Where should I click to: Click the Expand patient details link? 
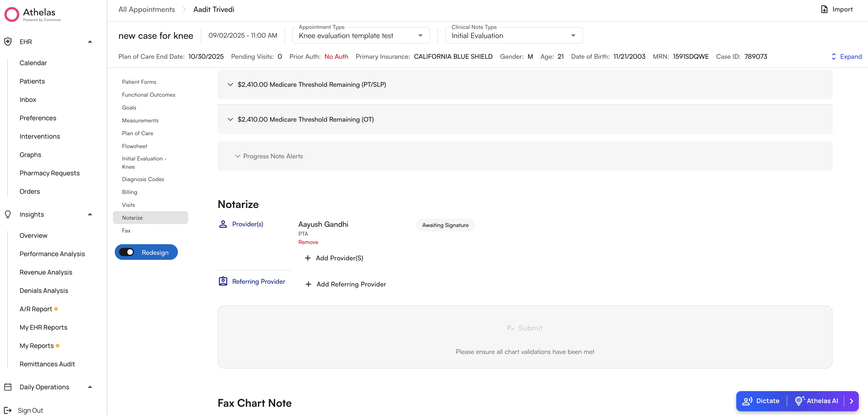coord(846,57)
